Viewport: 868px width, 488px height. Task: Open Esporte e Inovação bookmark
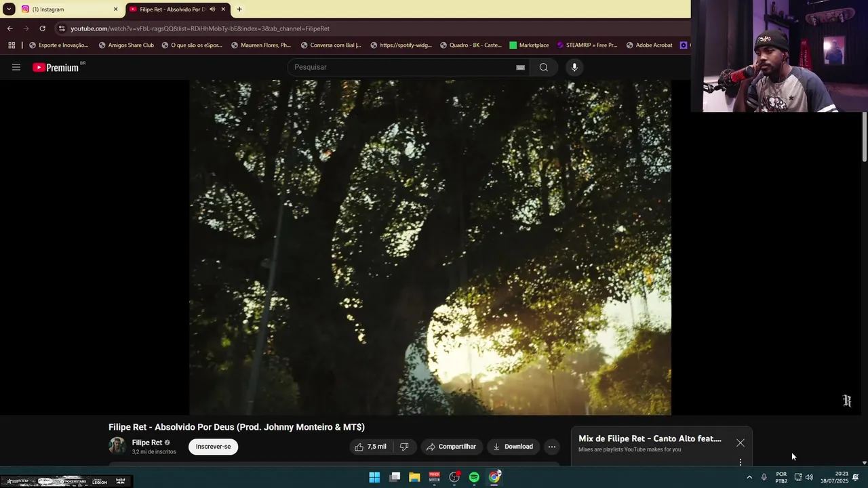coord(58,45)
